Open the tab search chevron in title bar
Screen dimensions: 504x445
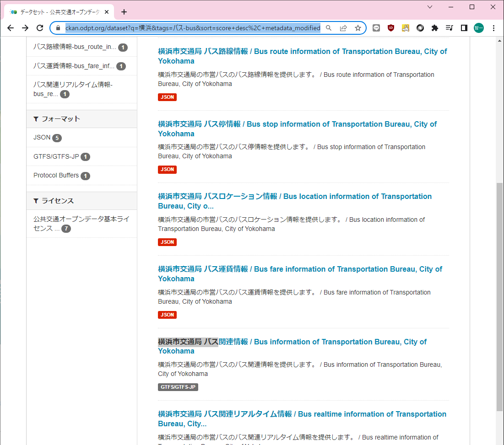click(430, 7)
